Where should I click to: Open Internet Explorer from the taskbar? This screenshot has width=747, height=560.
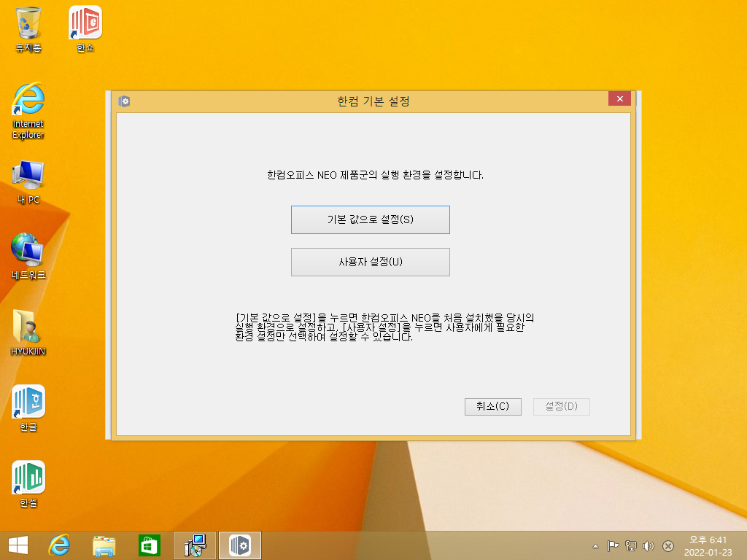tap(59, 545)
